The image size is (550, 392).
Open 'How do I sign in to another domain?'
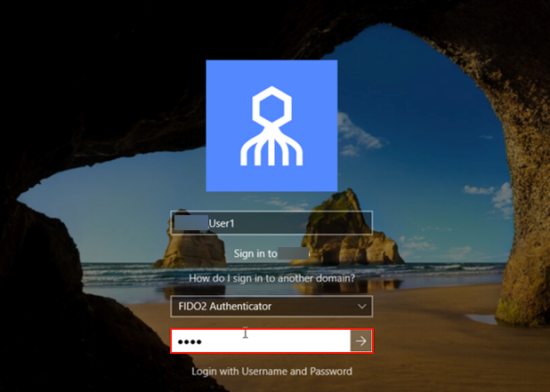(271, 278)
